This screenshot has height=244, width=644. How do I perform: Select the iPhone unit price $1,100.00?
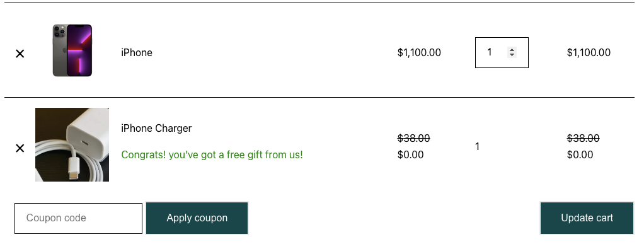tap(419, 52)
